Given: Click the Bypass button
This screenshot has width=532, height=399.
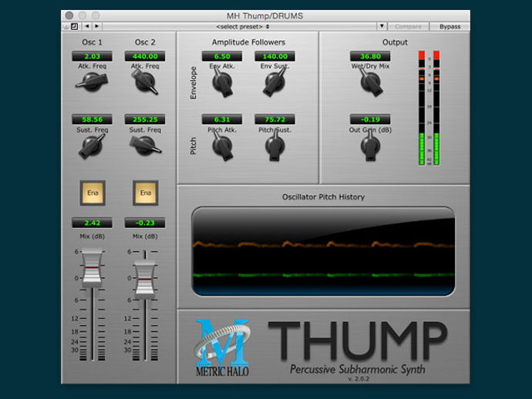Looking at the screenshot, I should (450, 26).
